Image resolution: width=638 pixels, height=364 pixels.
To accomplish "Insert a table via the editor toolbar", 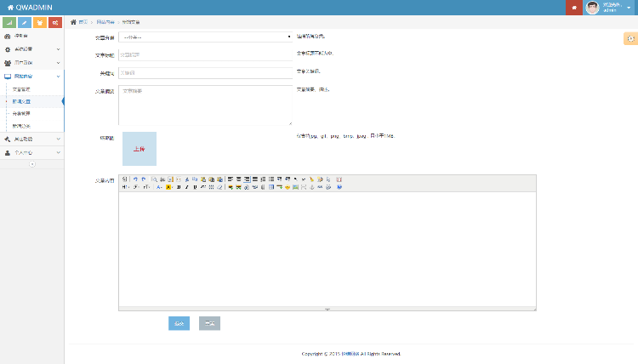I will click(x=271, y=187).
